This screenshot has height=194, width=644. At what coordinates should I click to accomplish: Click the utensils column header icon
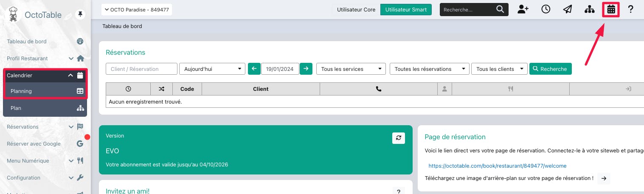511,89
